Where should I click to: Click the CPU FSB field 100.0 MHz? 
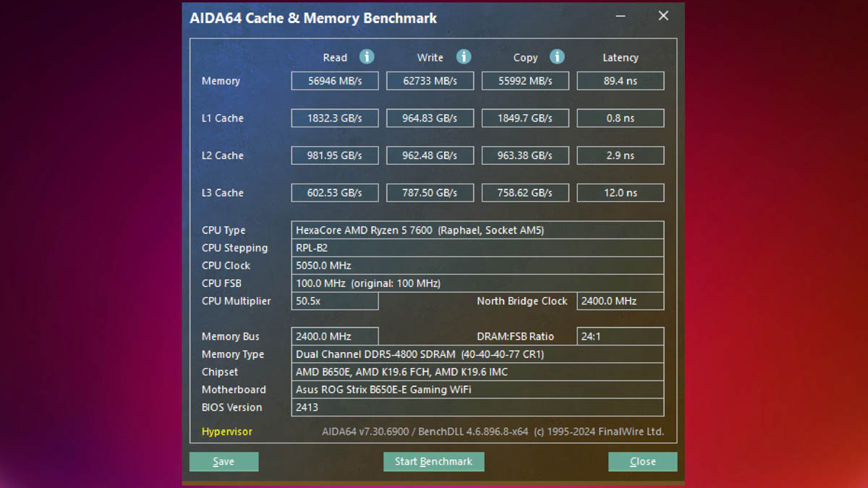(x=477, y=283)
